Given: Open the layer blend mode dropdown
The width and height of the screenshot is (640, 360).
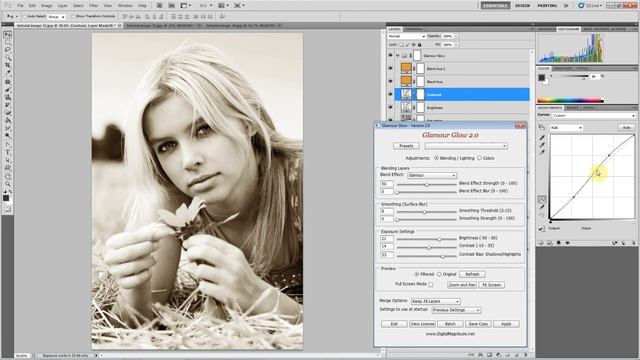Looking at the screenshot, I should (x=407, y=36).
